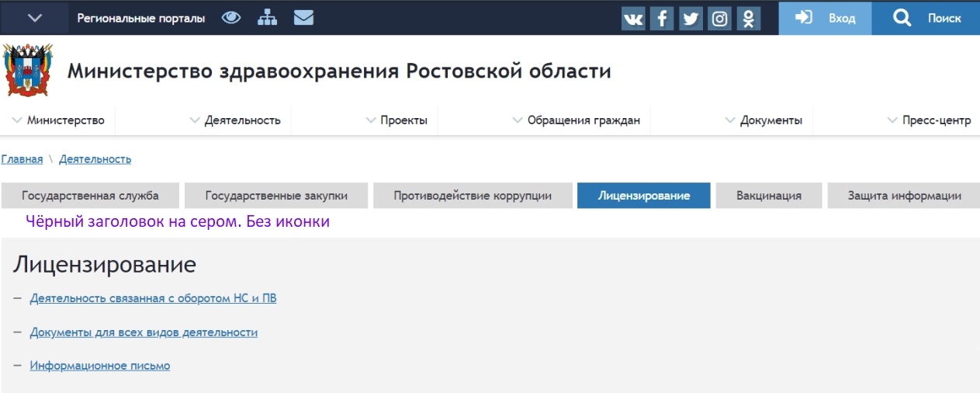Toggle the visually impaired eye icon
The image size is (980, 393).
click(x=231, y=18)
